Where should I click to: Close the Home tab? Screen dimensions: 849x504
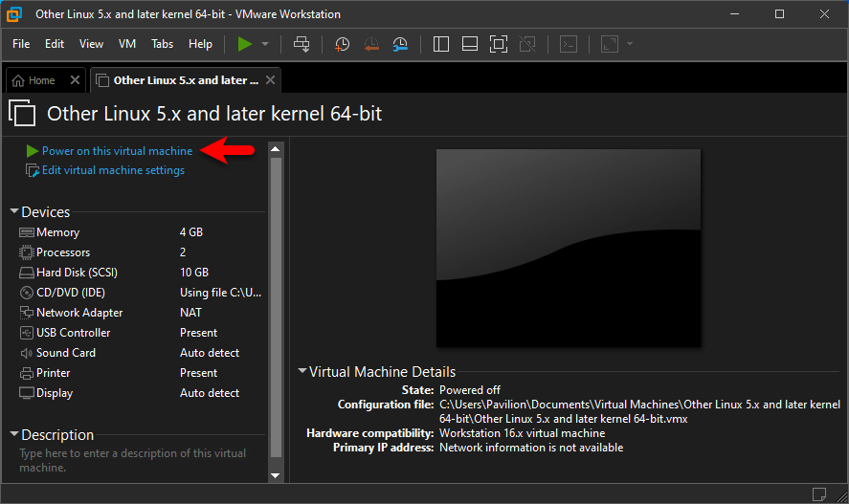pyautogui.click(x=76, y=80)
